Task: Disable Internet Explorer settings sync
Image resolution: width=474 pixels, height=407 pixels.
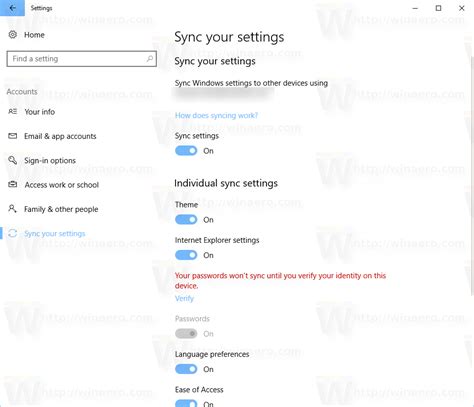Action: pos(186,255)
